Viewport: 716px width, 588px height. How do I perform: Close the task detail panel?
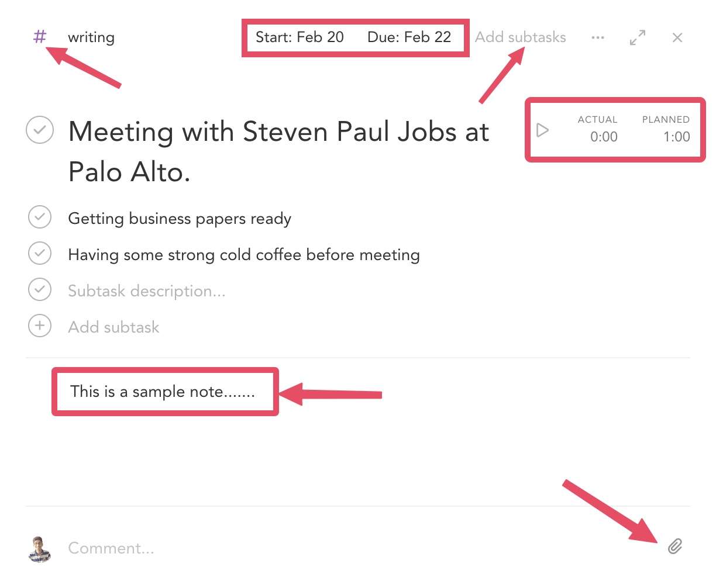tap(677, 37)
